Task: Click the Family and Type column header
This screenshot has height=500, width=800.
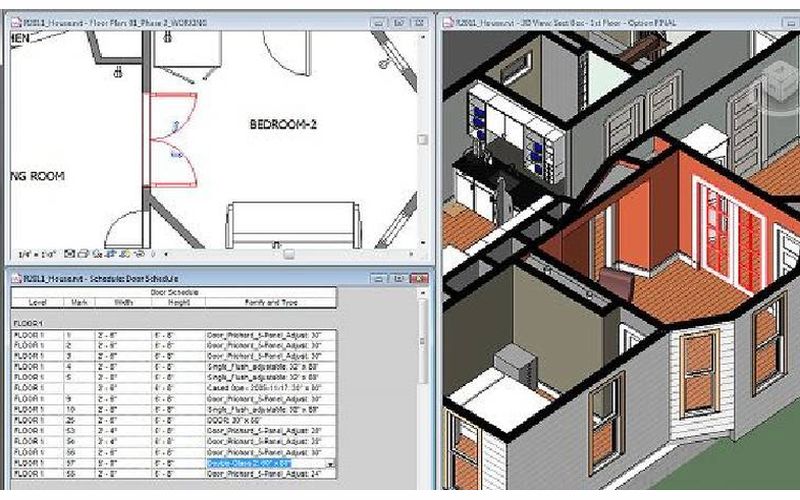Action: click(x=271, y=303)
